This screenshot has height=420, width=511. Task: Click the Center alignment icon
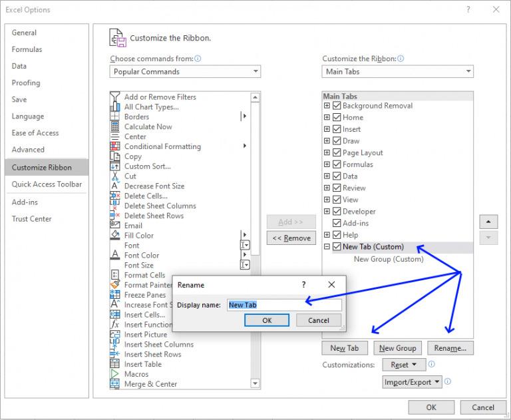coord(114,136)
